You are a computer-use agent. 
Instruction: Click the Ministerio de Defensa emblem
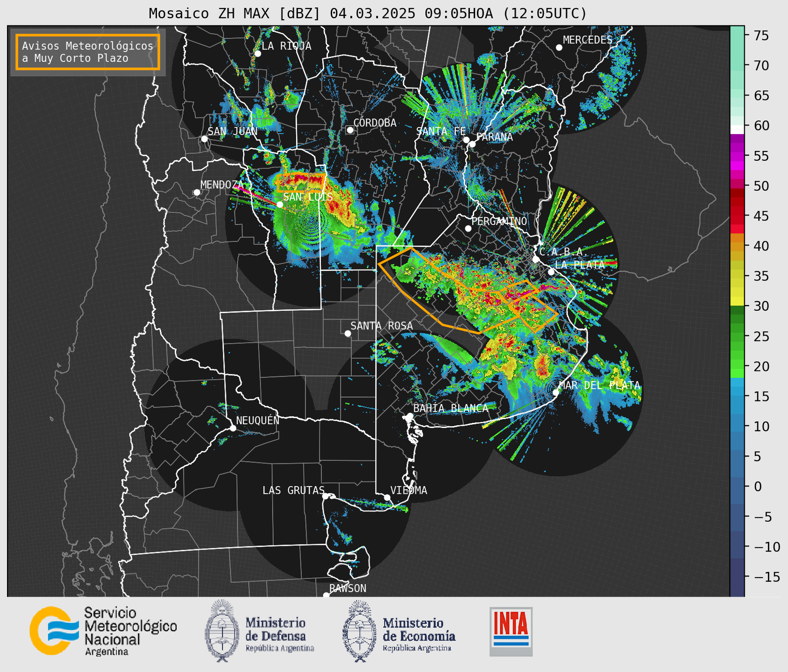[259, 631]
